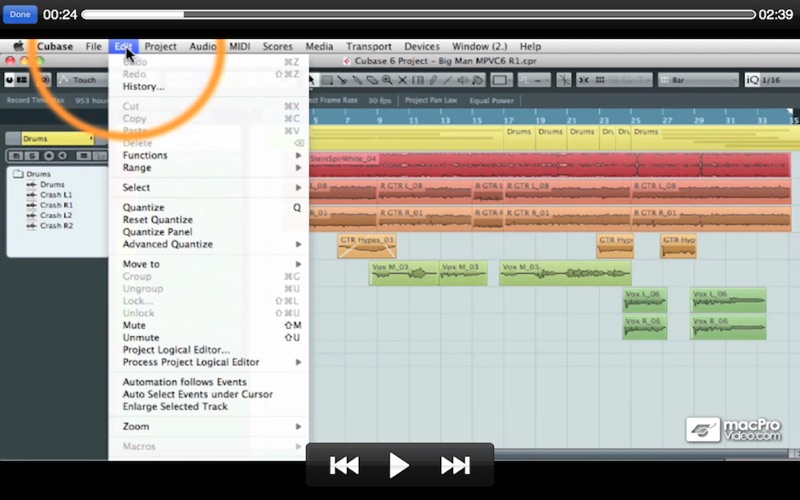Select the Glue tool
Viewport: 800px width, 500px height.
click(x=357, y=80)
